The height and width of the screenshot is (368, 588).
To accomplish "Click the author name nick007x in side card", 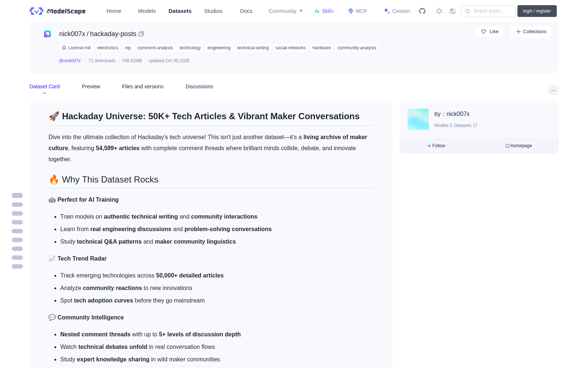I will [x=458, y=114].
